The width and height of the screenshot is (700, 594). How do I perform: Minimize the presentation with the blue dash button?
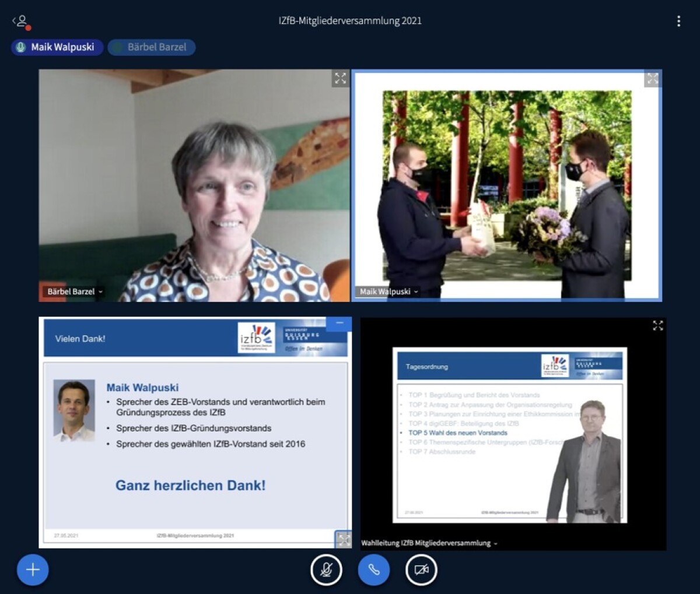point(339,323)
